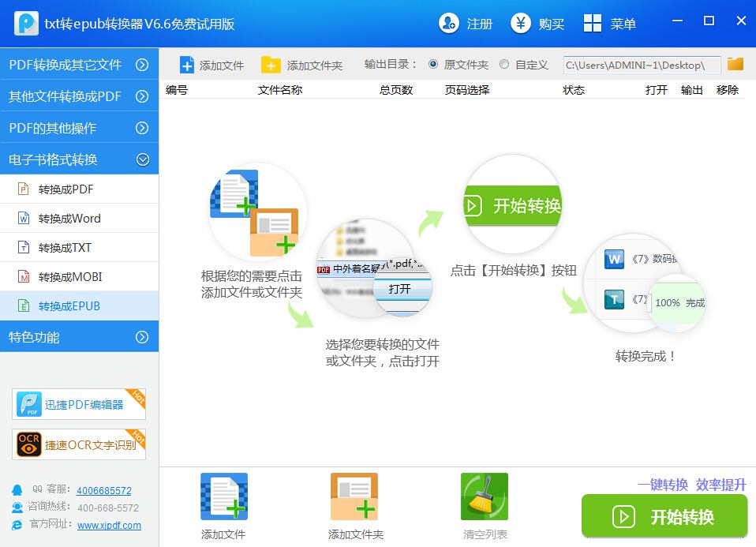
Task: Open the 迅捷PDF编辑器 promo banner
Action: pos(79,404)
